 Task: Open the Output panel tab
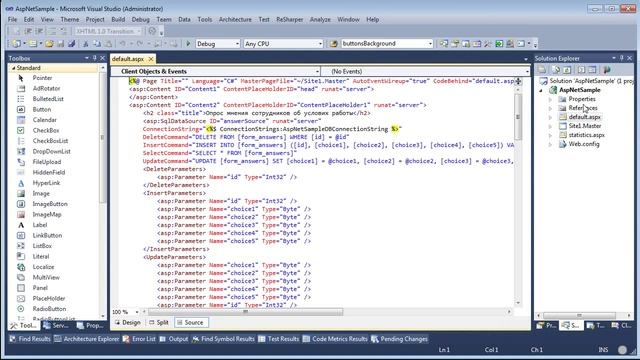tap(174, 339)
